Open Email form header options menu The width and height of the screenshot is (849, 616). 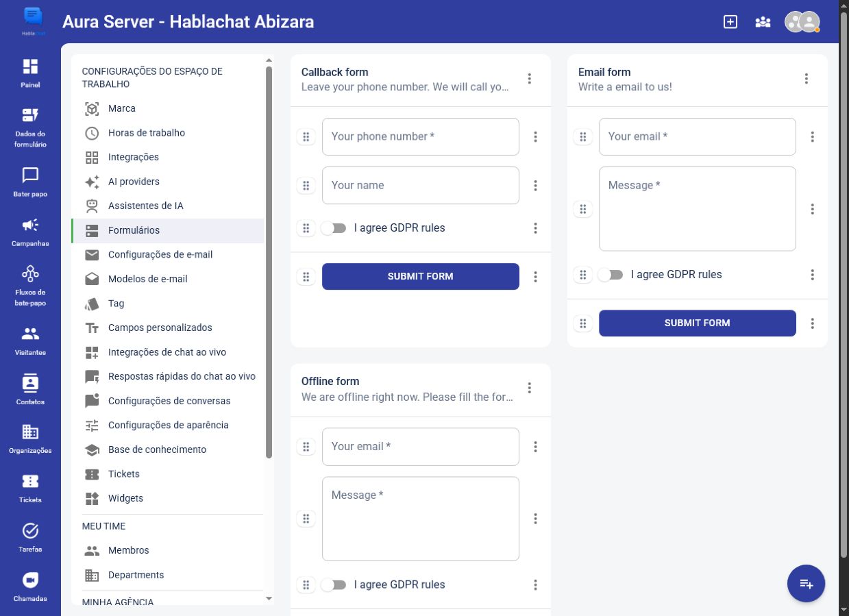point(807,79)
